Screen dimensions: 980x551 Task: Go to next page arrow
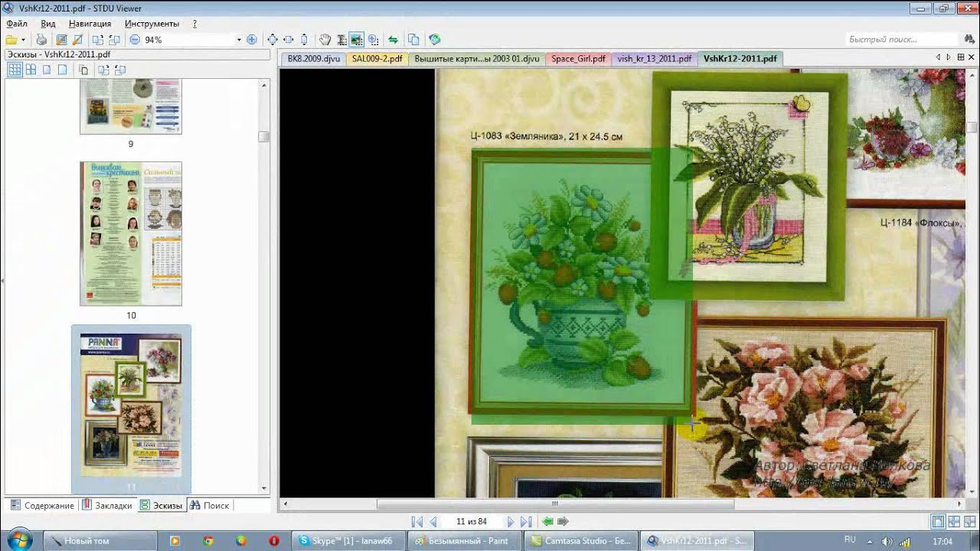pos(511,521)
